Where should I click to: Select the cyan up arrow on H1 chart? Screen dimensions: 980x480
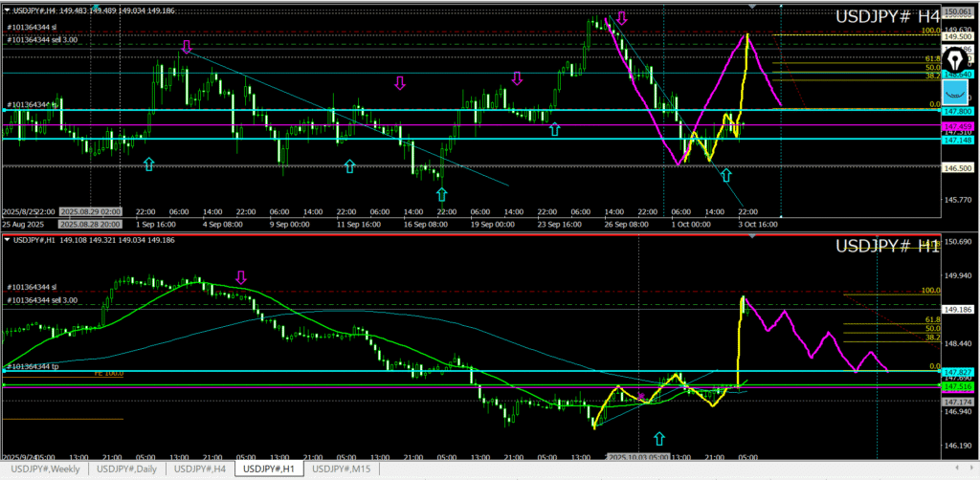pos(658,438)
